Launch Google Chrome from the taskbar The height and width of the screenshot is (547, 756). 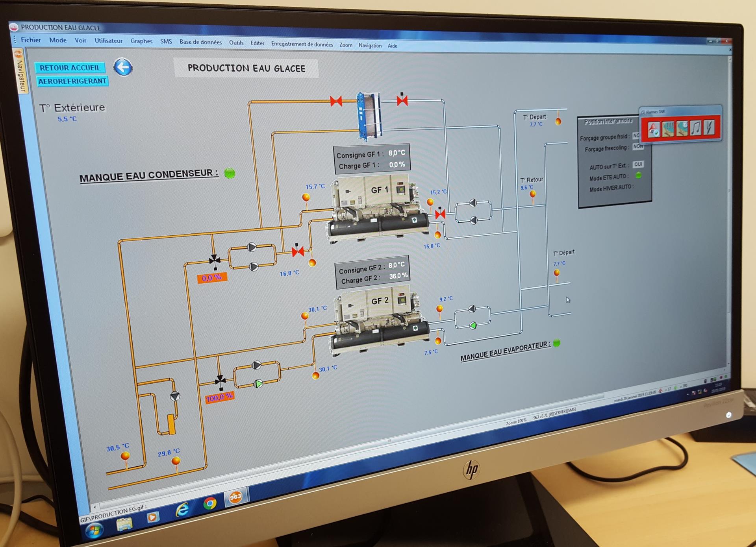210,503
